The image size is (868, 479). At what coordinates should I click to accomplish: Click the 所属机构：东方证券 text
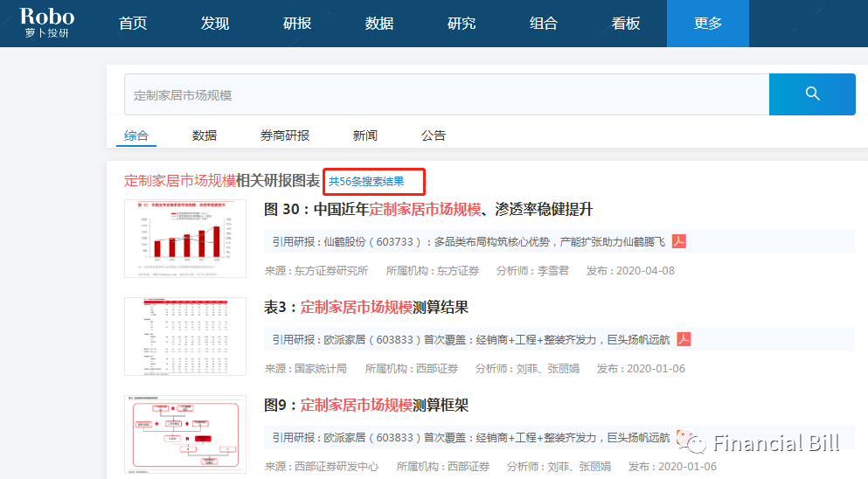tap(433, 271)
